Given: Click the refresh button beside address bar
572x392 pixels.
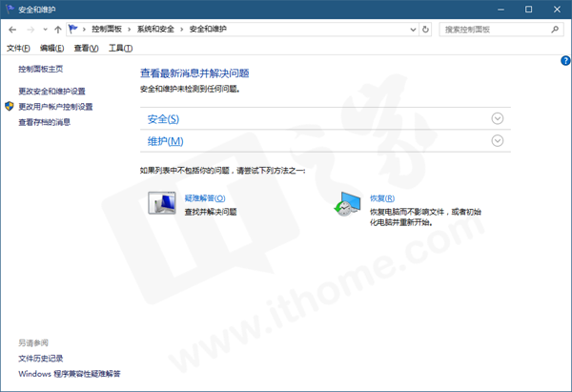Looking at the screenshot, I should point(426,30).
